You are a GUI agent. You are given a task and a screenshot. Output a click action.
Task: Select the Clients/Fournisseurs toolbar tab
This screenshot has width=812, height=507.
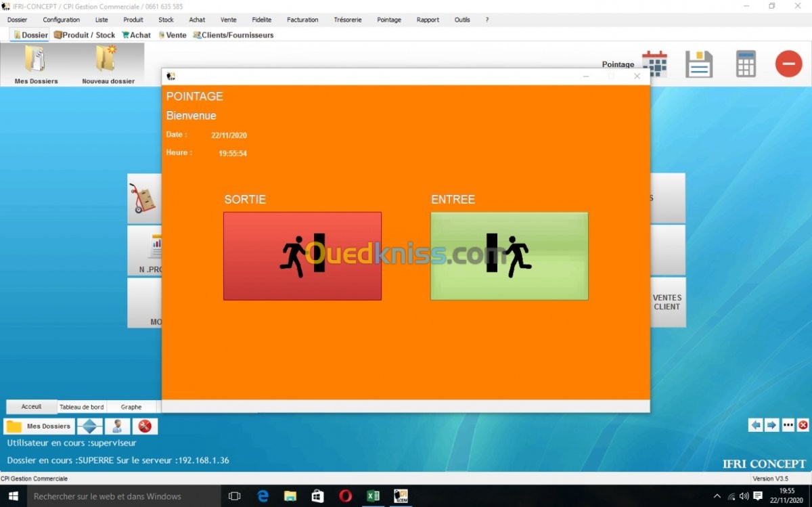tap(233, 35)
